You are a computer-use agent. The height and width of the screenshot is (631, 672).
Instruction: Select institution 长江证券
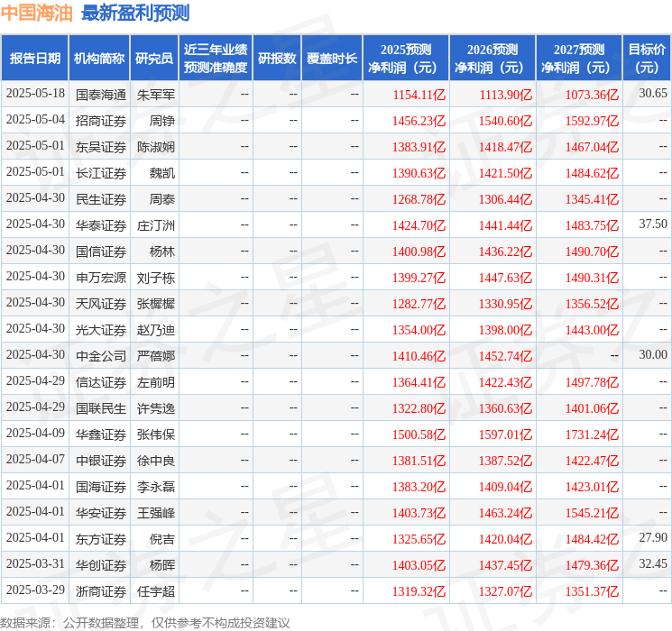(x=101, y=173)
